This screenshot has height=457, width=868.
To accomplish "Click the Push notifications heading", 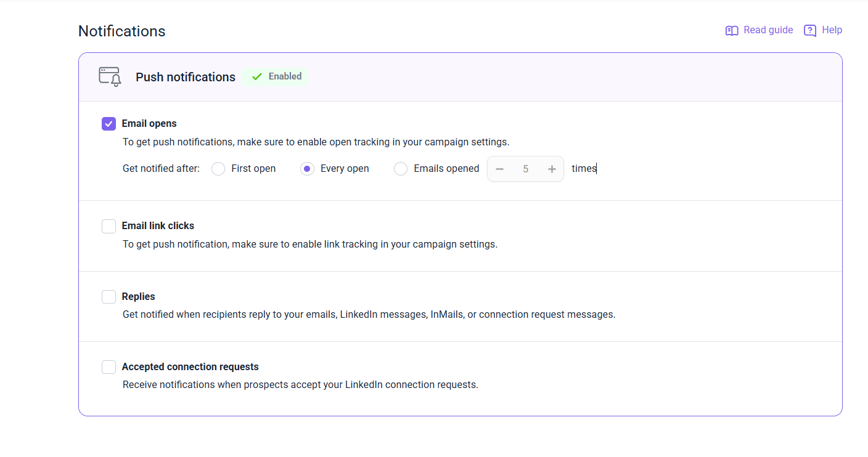I will click(186, 77).
